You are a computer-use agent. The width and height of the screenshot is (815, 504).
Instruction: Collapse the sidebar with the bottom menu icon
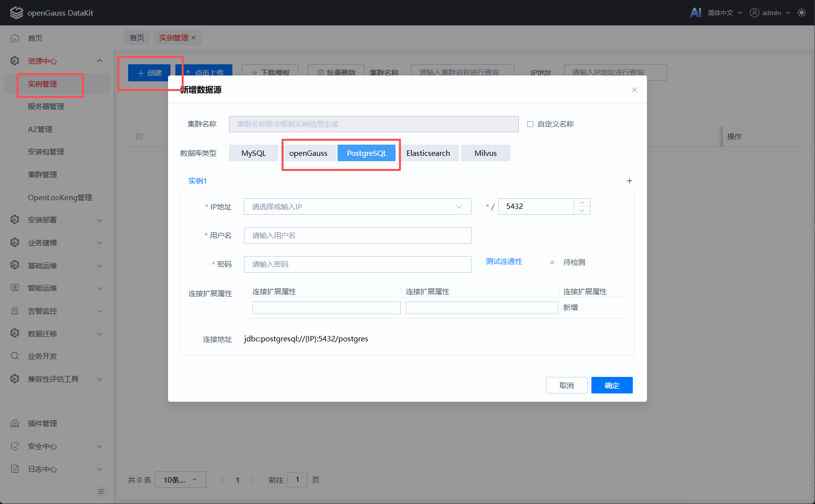coord(101,491)
